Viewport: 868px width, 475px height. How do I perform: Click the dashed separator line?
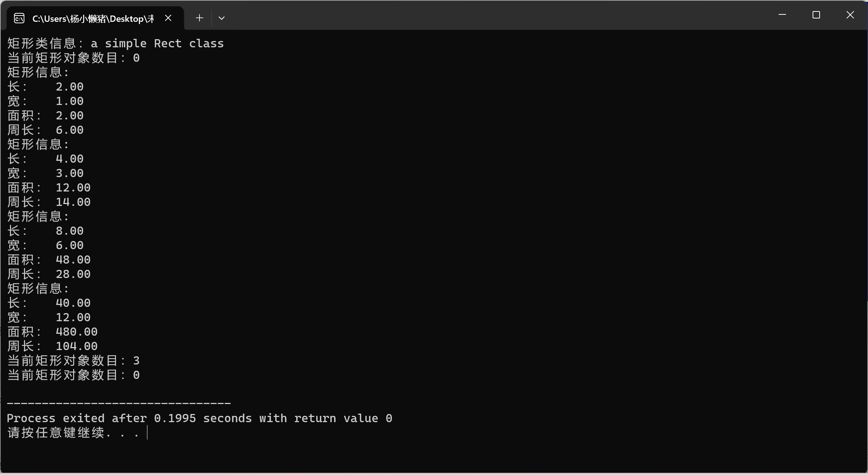coord(119,403)
